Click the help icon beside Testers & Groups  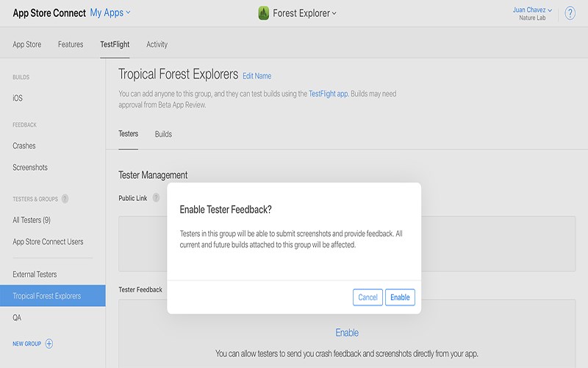click(65, 199)
